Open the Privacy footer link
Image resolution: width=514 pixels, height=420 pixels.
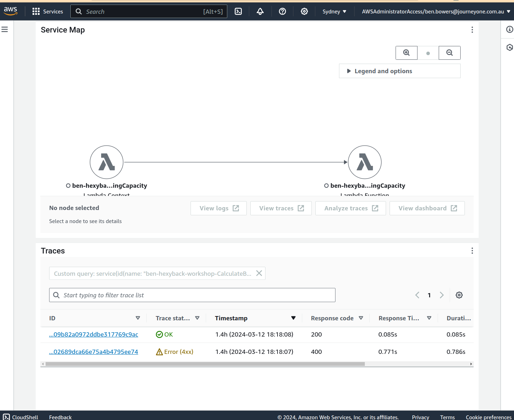[421, 417]
